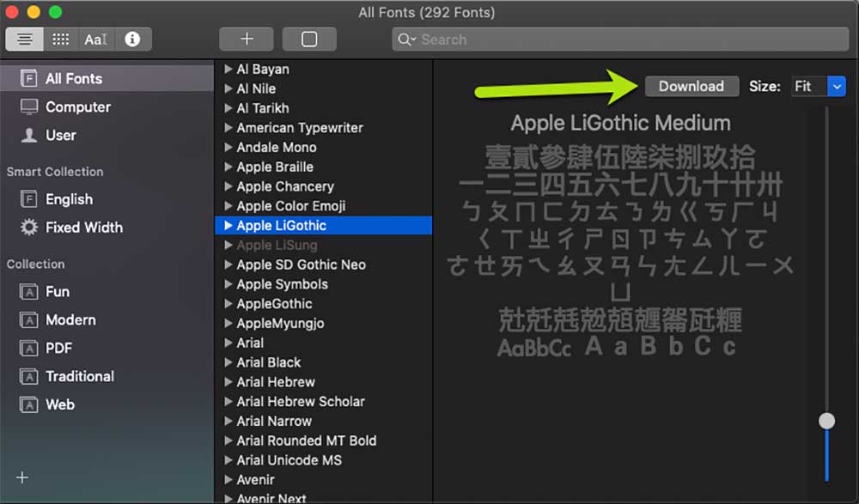Select the All Fonts library icon

click(x=28, y=78)
